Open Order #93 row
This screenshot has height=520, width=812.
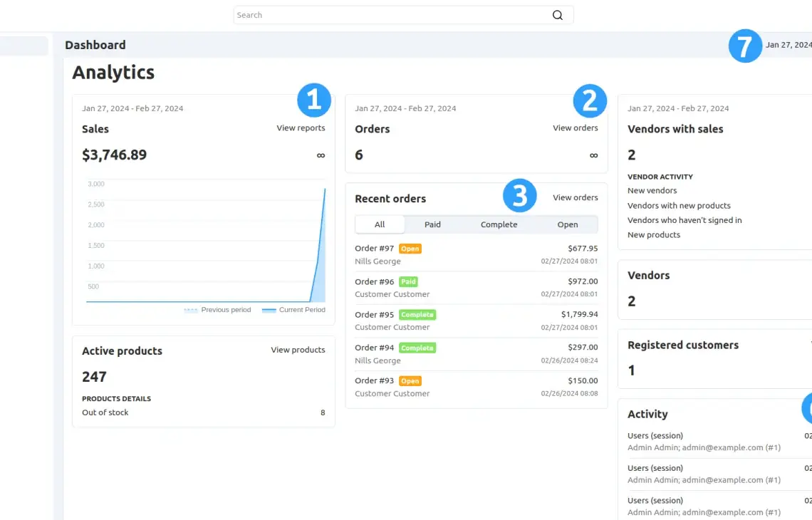476,387
